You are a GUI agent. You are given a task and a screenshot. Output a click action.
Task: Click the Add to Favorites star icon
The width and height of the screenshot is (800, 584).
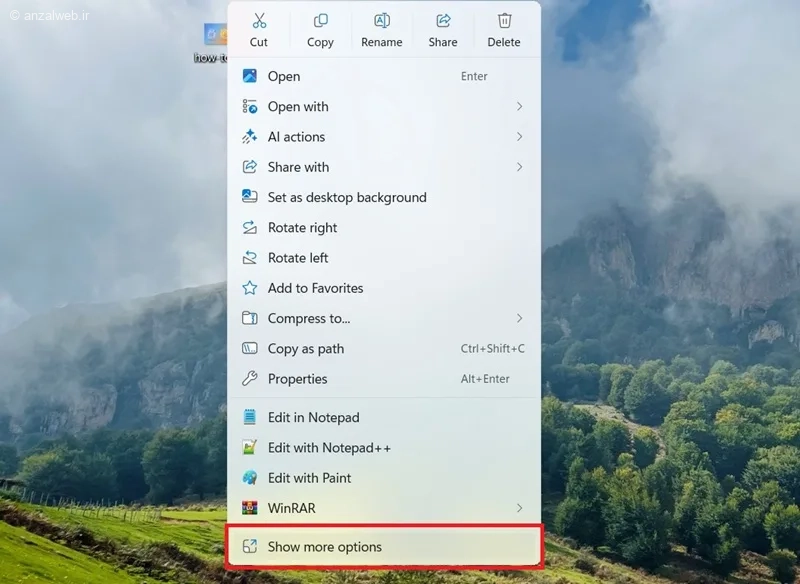[249, 288]
